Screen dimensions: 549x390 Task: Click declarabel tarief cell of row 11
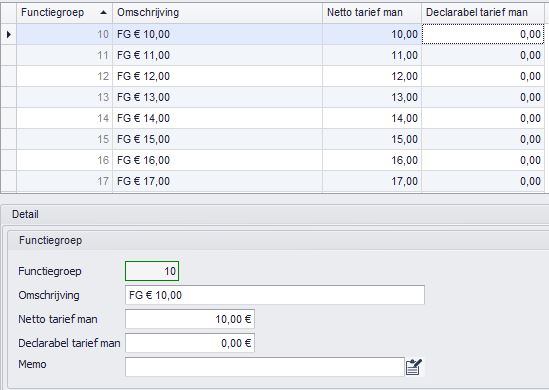483,55
